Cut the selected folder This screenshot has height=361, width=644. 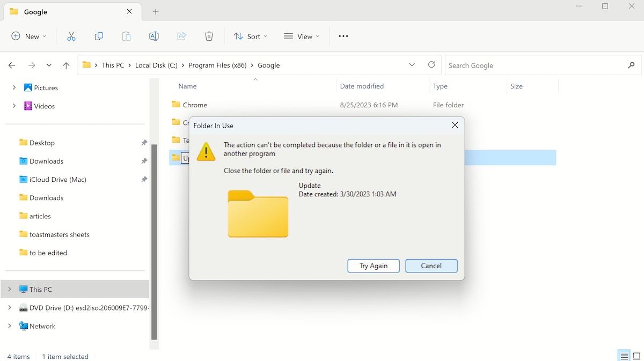(x=71, y=36)
